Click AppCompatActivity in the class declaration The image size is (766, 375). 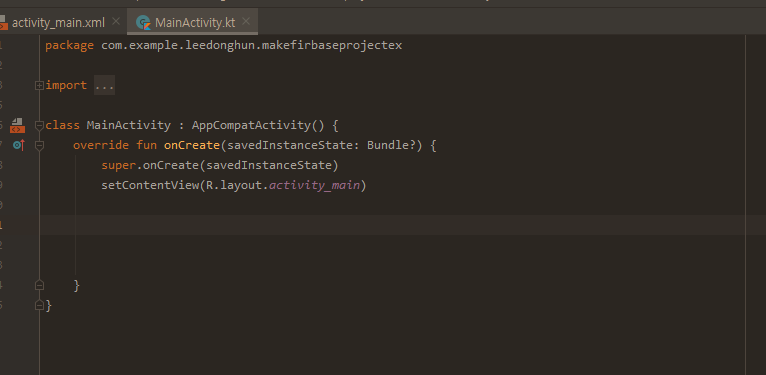pyautogui.click(x=251, y=125)
